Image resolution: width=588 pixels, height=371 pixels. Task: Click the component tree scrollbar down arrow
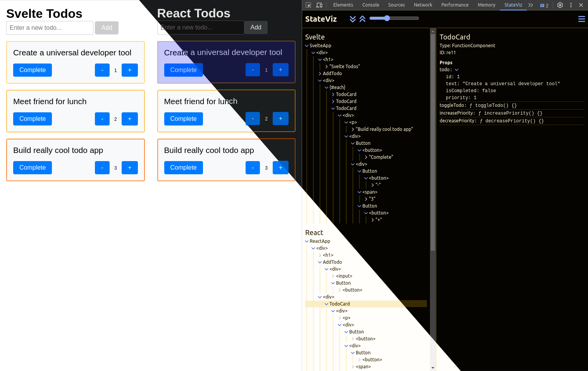433,368
